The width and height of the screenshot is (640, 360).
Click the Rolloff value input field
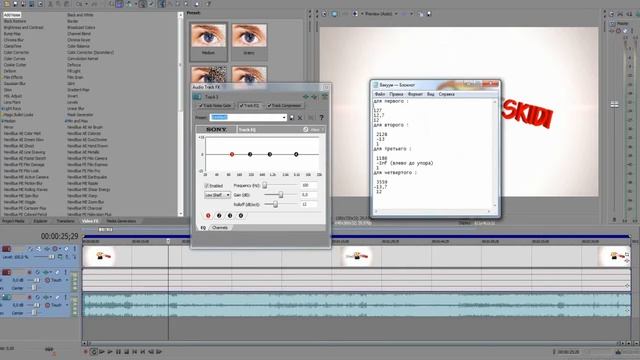(309, 204)
